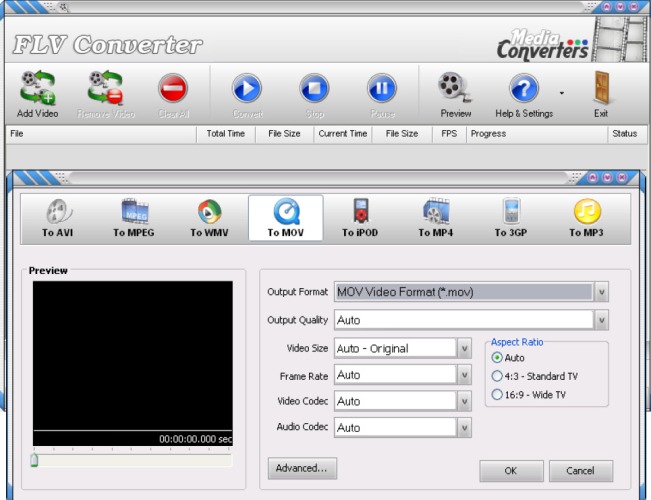Switch to the To MP4 tab

[436, 218]
